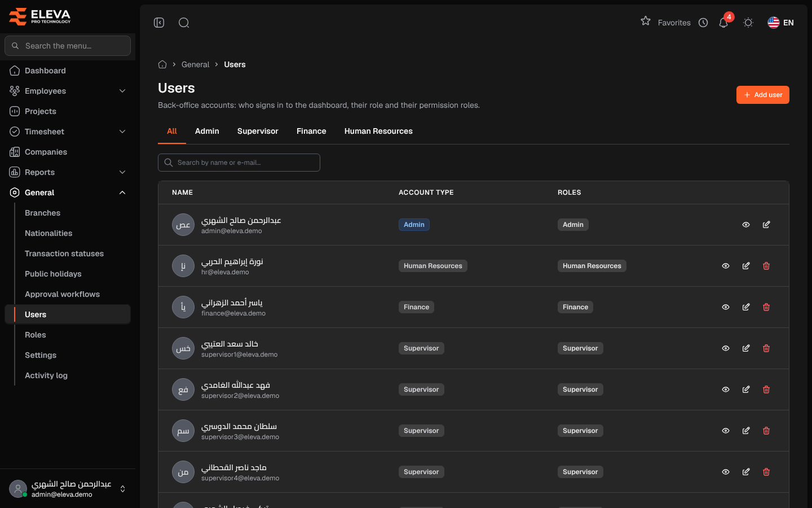Viewport: 812px width, 508px height.
Task: Toggle the light/dark theme sun icon
Action: [748, 23]
